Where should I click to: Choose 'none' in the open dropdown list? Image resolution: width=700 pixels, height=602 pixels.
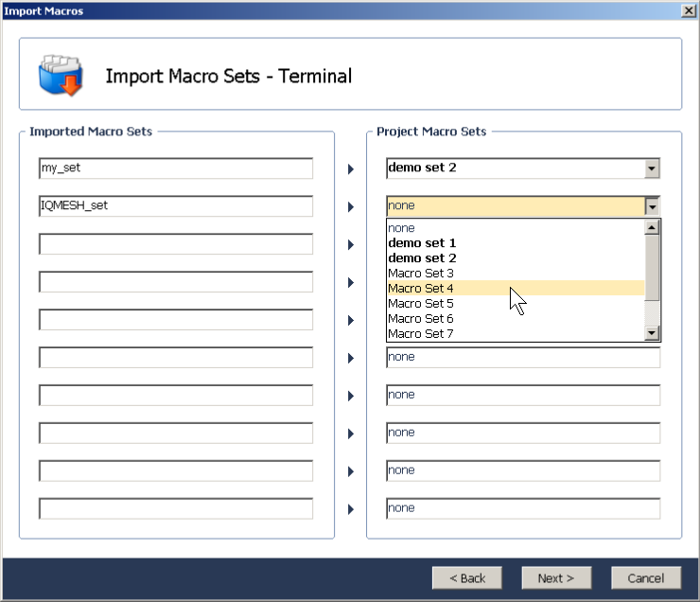516,228
